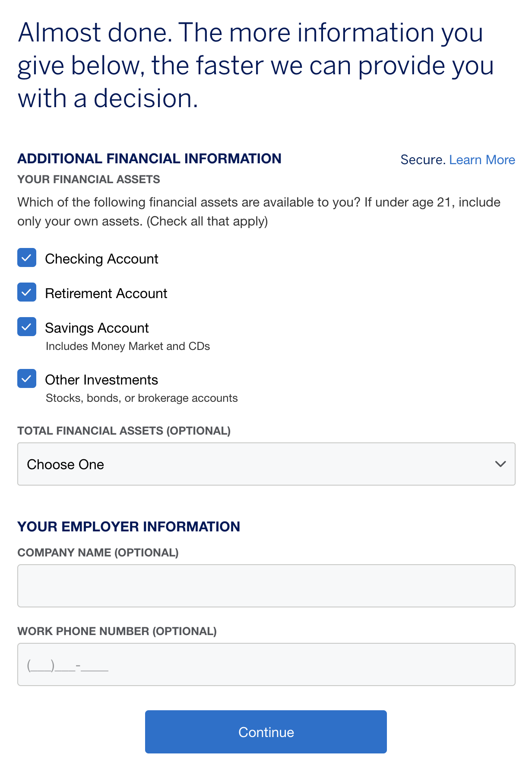Screen dimensions: 532x769
Task: Uncheck the Retirement Account checkbox
Action: coord(27,292)
